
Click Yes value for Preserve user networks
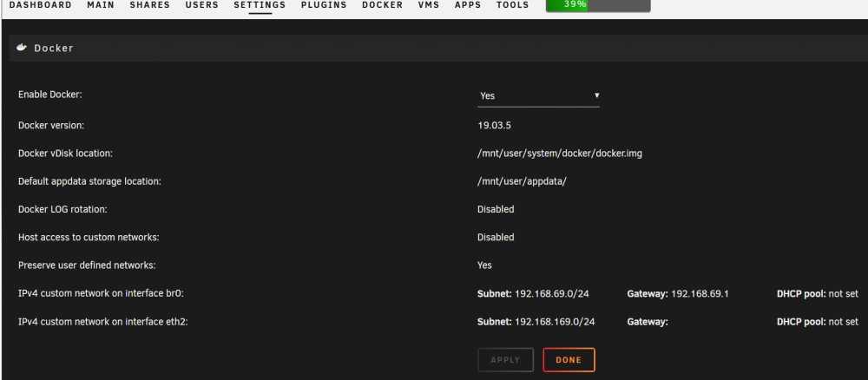484,265
